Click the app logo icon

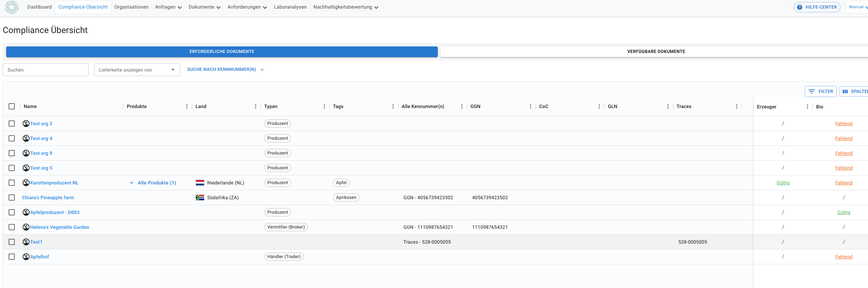pyautogui.click(x=12, y=7)
